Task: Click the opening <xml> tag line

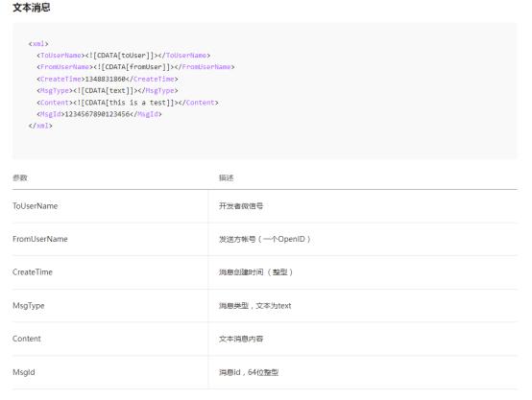Action: pyautogui.click(x=38, y=44)
